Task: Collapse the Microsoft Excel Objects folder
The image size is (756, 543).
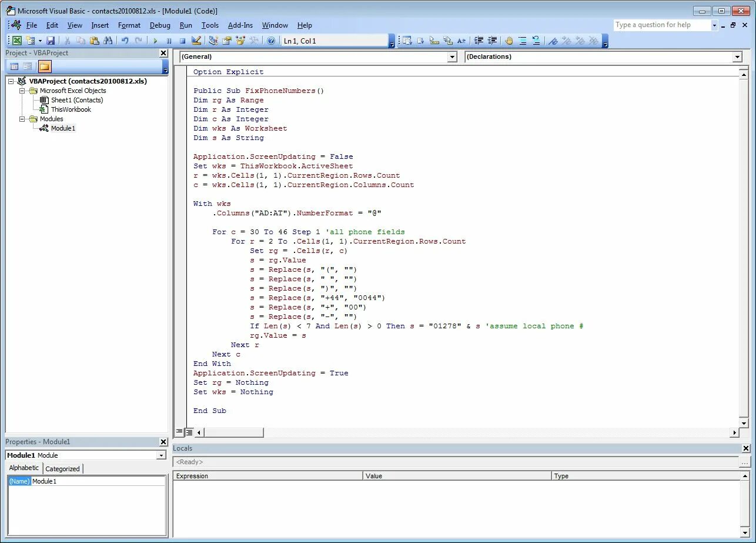Action: point(22,91)
